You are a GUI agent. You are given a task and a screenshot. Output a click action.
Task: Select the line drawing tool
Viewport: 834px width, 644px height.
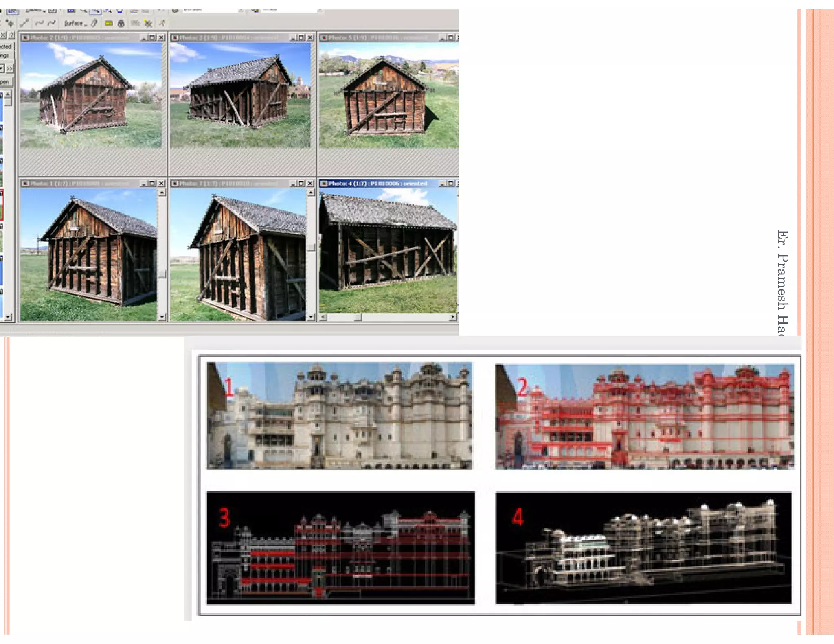tap(25, 23)
